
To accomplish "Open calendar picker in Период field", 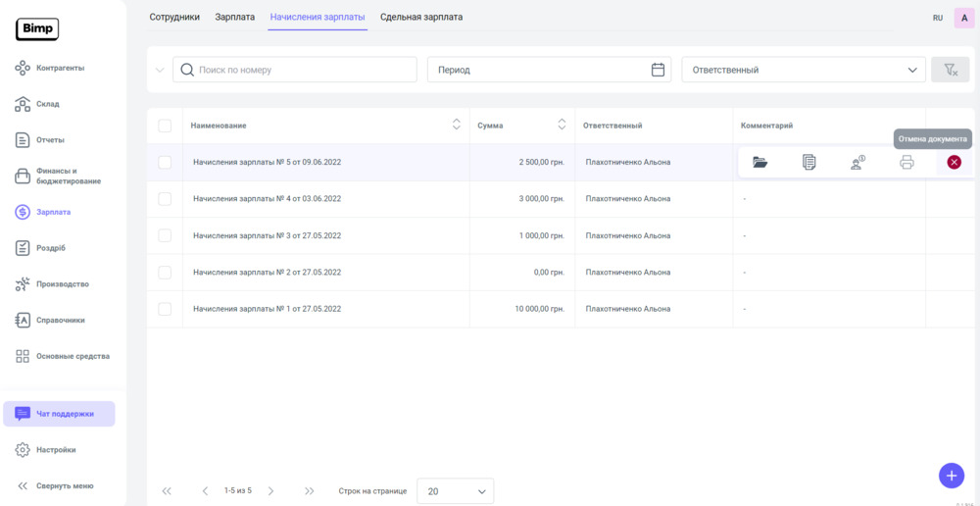I will point(658,70).
